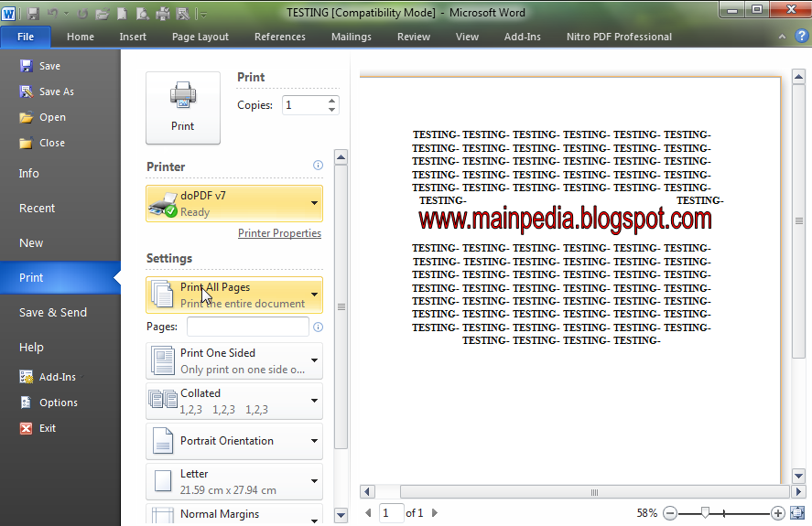812x526 pixels.
Task: Click settings panel scroll up arrow
Action: tap(341, 156)
